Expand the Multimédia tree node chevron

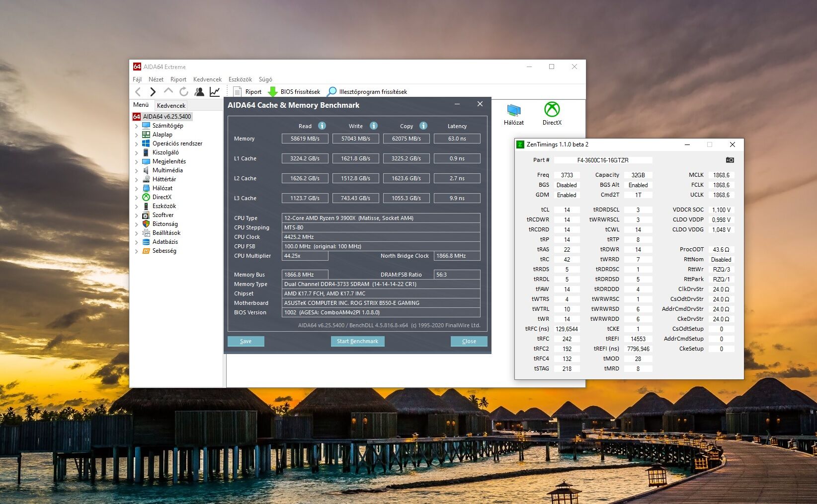[x=137, y=171]
